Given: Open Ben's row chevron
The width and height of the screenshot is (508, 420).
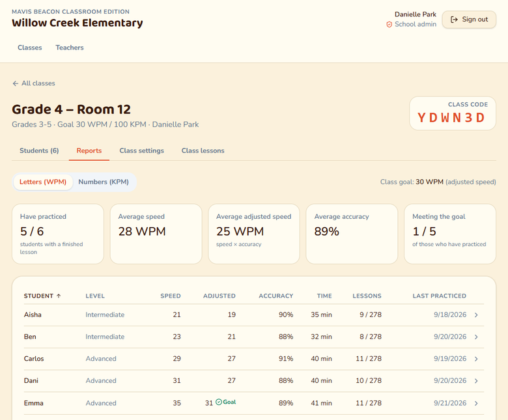Looking at the screenshot, I should (x=476, y=337).
